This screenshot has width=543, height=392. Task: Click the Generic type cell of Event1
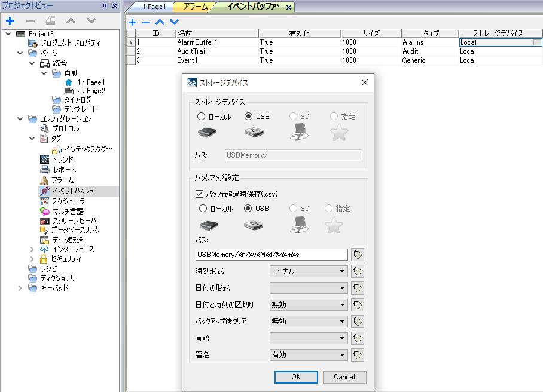pyautogui.click(x=430, y=60)
